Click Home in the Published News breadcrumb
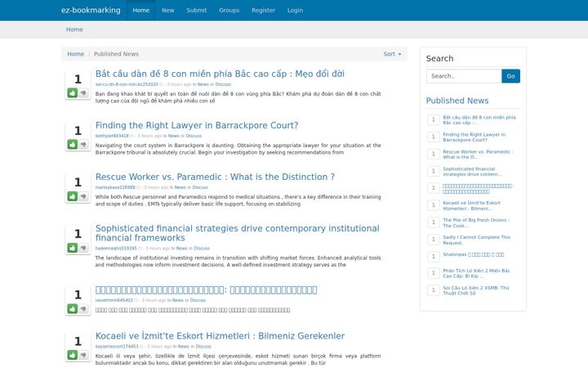Image resolution: width=588 pixels, height=368 pixels. [x=75, y=54]
